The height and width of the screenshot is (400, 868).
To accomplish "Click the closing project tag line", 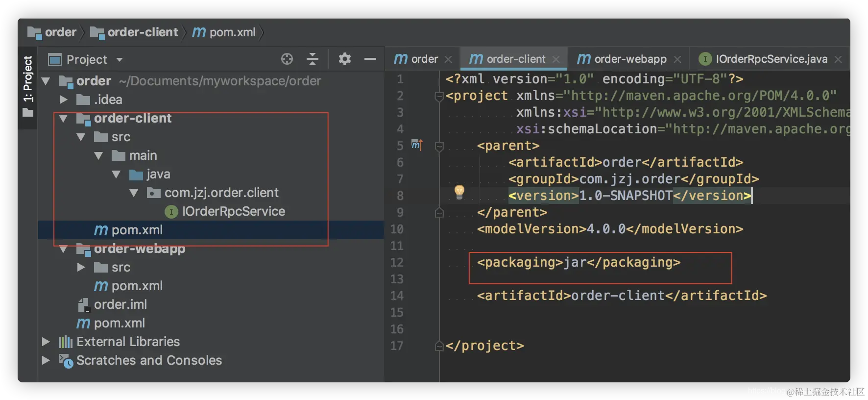I will pyautogui.click(x=484, y=346).
